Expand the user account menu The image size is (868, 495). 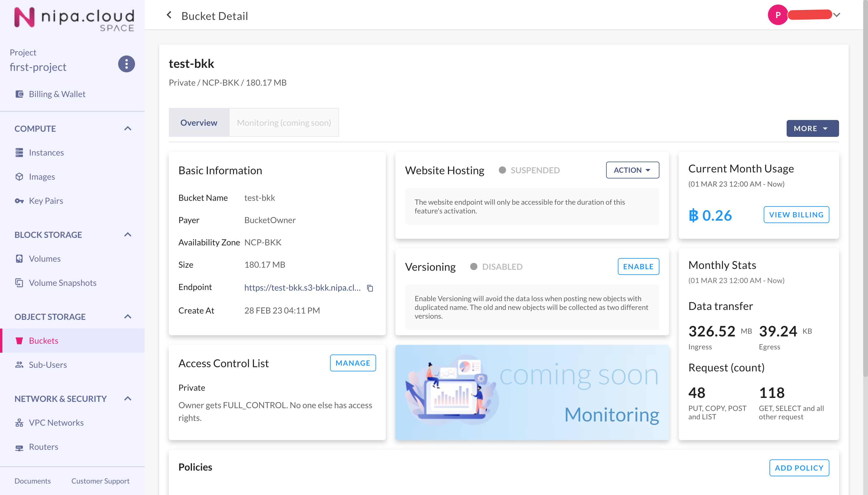(x=837, y=15)
